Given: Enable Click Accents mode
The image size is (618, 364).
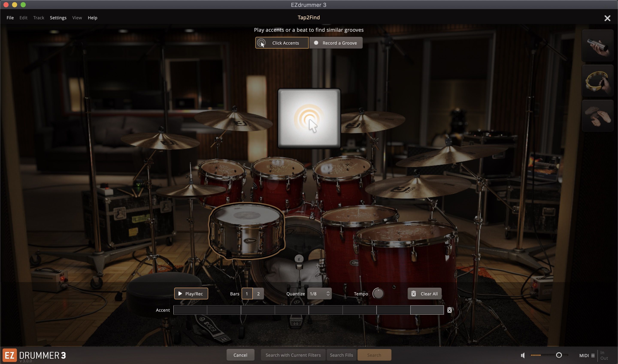Looking at the screenshot, I should [282, 43].
